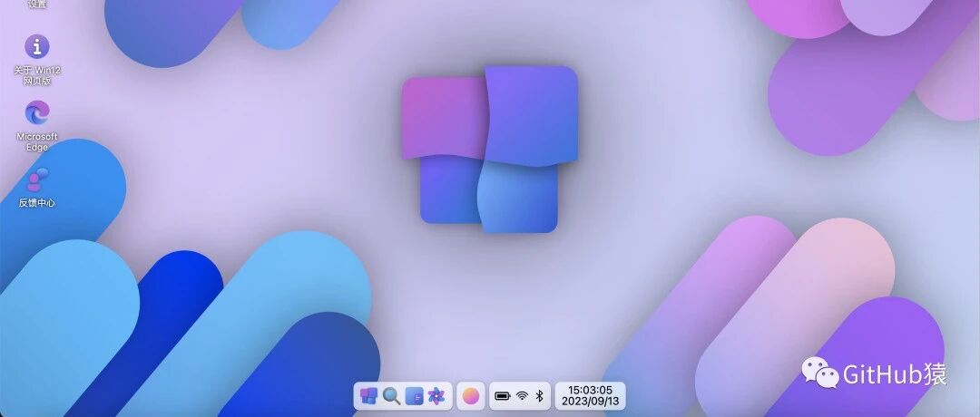
Task: Check battery status in the system tray
Action: [x=503, y=396]
